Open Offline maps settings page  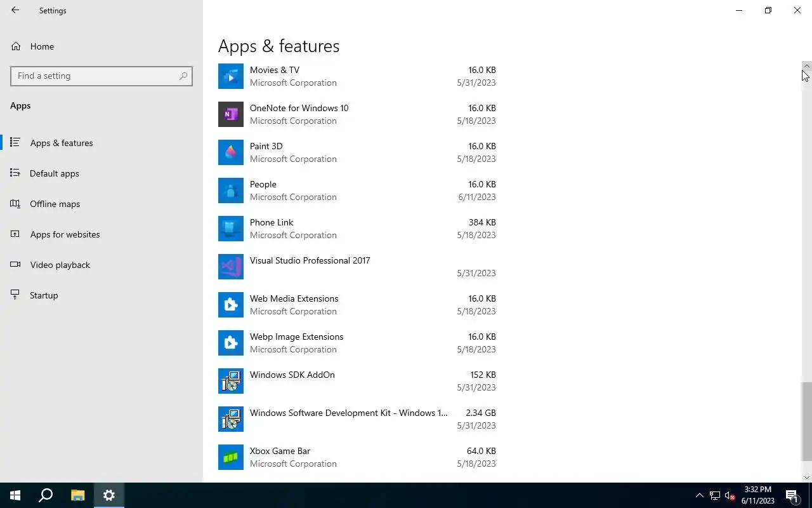click(x=101, y=204)
